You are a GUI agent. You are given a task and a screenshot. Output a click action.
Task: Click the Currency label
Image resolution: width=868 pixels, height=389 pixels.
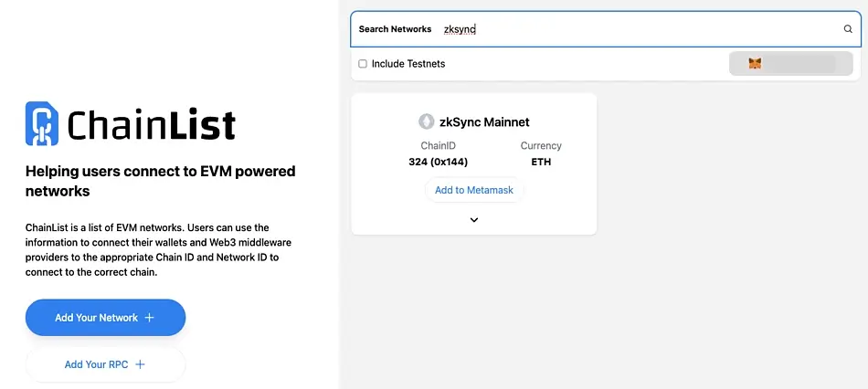point(541,145)
